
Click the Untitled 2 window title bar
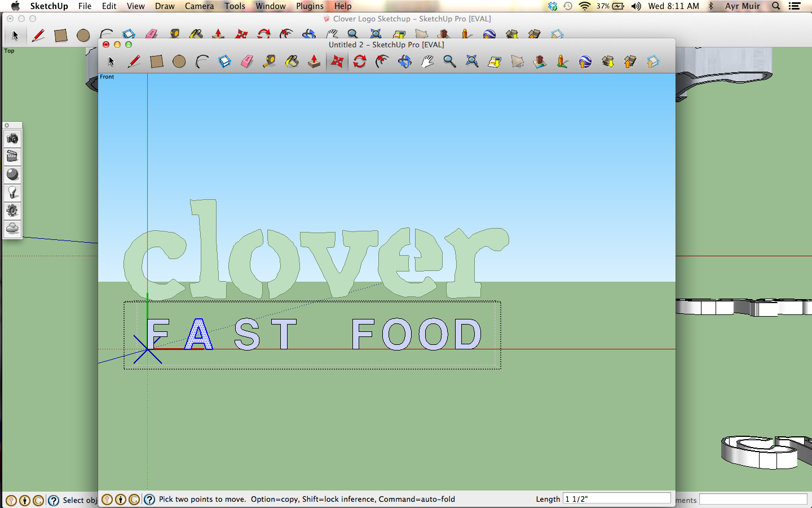pos(386,45)
